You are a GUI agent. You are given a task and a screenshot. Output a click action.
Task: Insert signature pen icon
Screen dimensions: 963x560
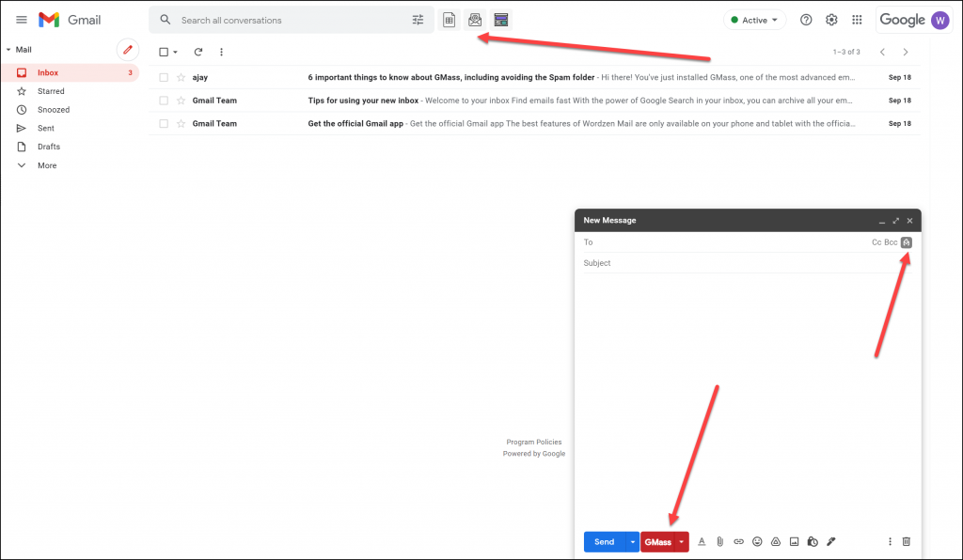831,541
